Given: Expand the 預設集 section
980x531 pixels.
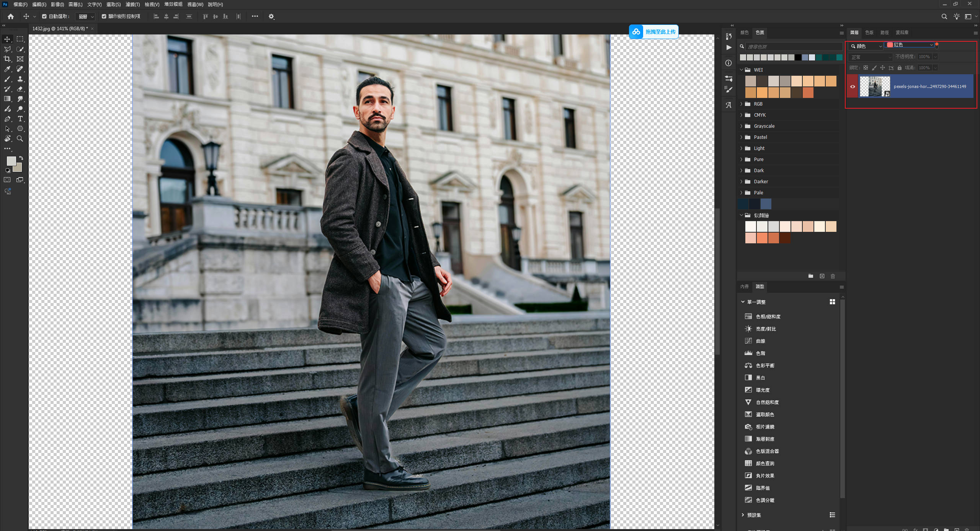Looking at the screenshot, I should pos(743,515).
